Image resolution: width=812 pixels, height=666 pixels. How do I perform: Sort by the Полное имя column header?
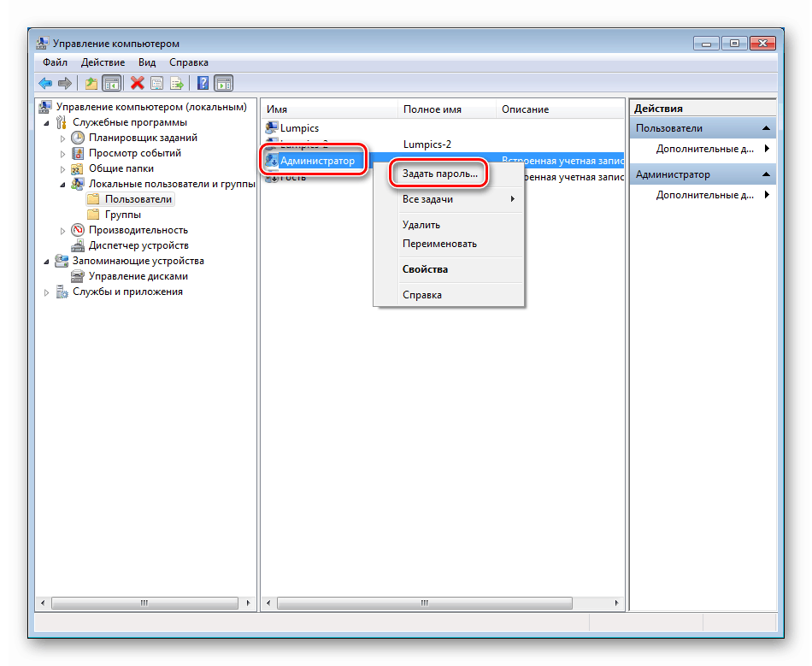(447, 109)
